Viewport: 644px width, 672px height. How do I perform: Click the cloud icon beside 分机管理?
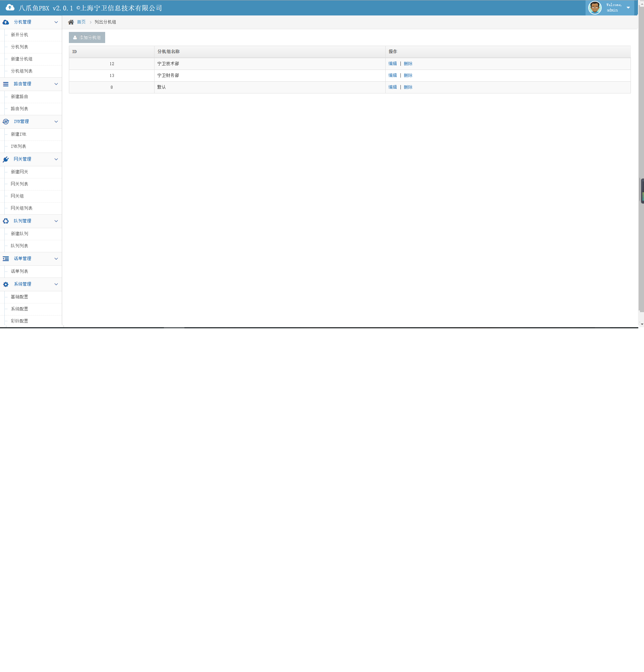point(6,22)
